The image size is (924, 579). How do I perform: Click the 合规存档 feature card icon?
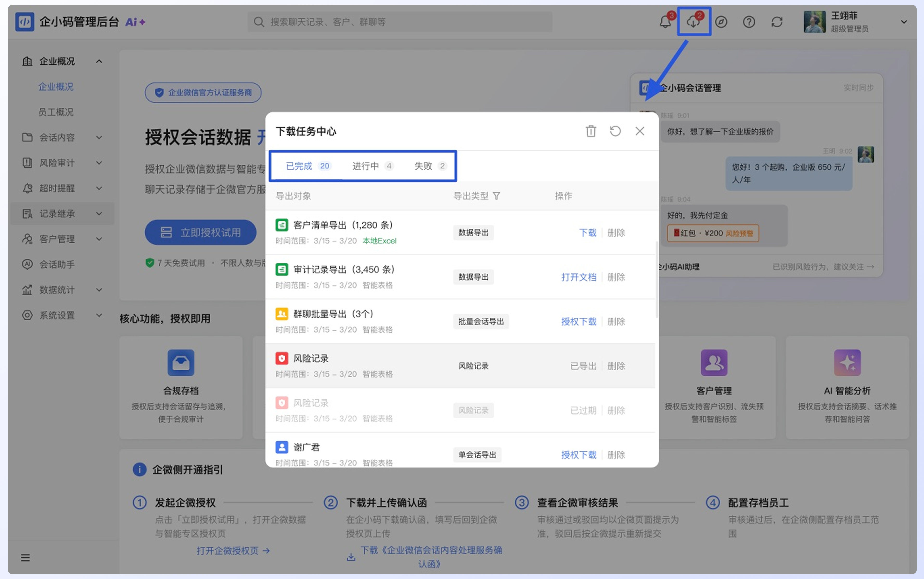point(181,362)
